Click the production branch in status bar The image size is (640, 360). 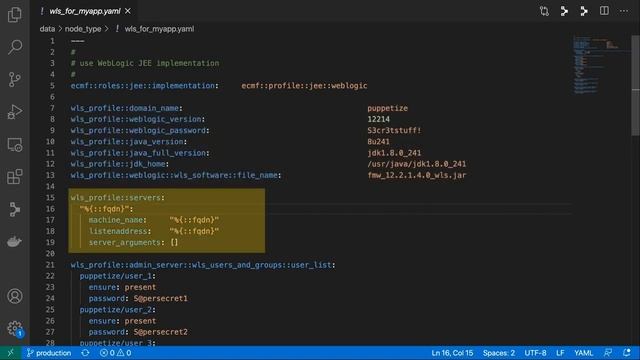tap(49, 353)
